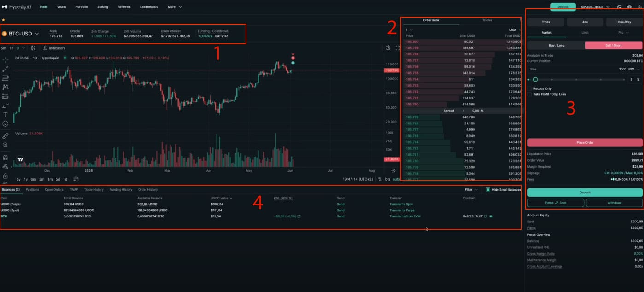
Task: Enable Take Profit / Stop Loss checkbox
Action: 530,94
